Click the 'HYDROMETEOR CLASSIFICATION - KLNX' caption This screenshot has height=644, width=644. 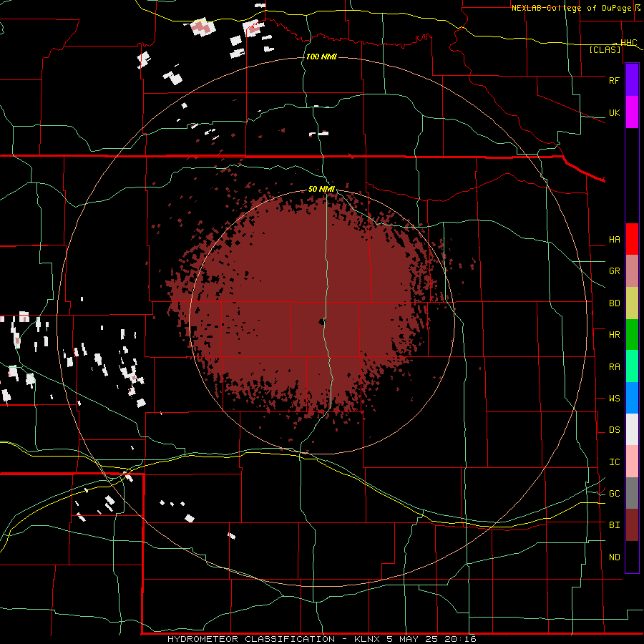pyautogui.click(x=273, y=639)
